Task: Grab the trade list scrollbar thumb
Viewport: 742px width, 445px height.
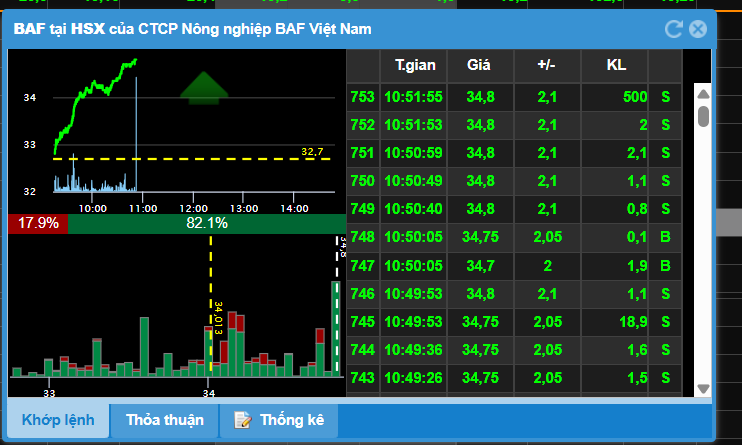Action: click(x=703, y=116)
